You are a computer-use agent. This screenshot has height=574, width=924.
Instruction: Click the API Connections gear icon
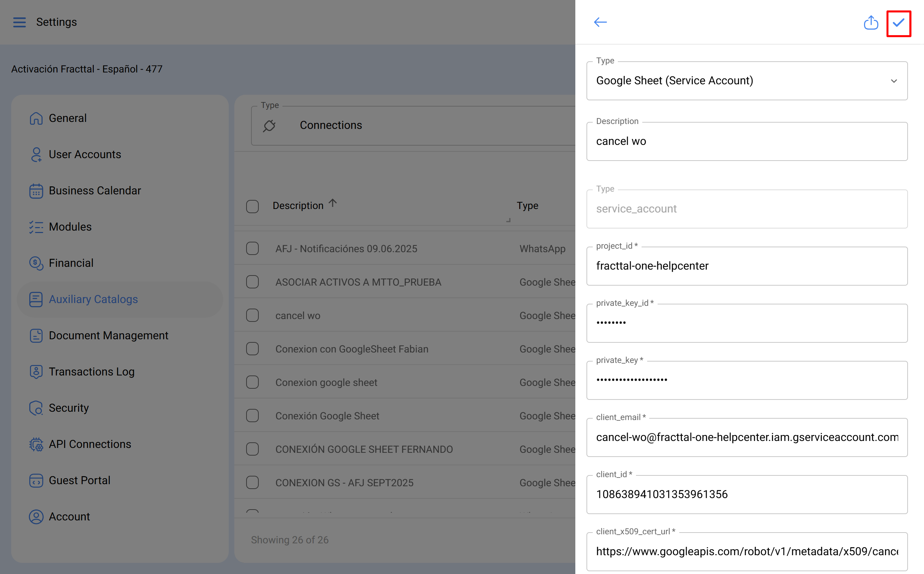pyautogui.click(x=36, y=444)
